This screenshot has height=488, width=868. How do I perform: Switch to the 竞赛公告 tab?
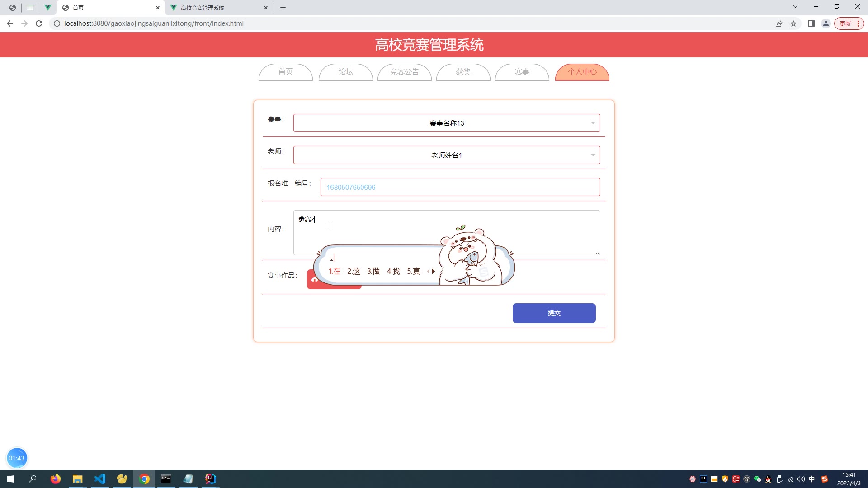click(x=405, y=72)
